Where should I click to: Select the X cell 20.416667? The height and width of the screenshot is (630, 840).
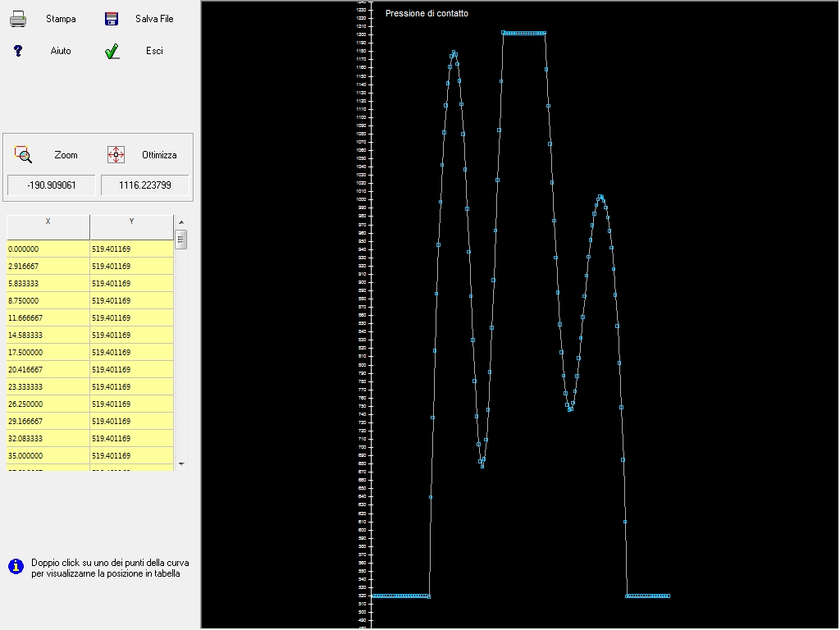[x=48, y=370]
